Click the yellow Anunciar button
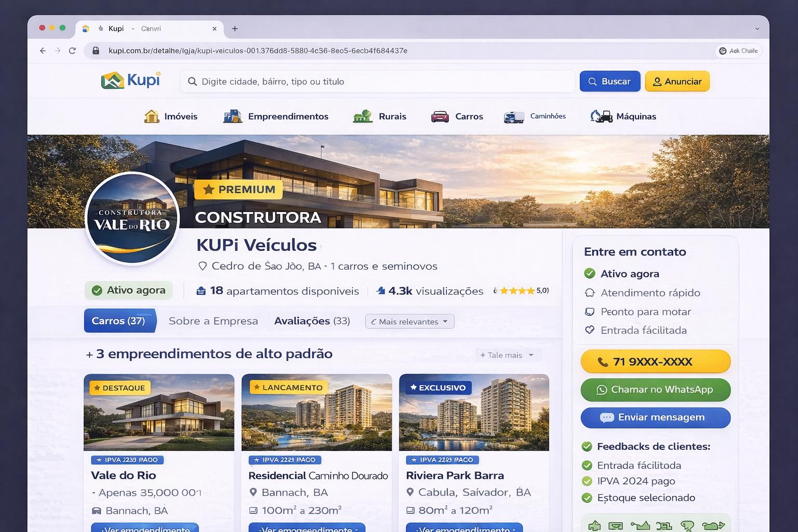The height and width of the screenshot is (532, 798). click(x=677, y=82)
